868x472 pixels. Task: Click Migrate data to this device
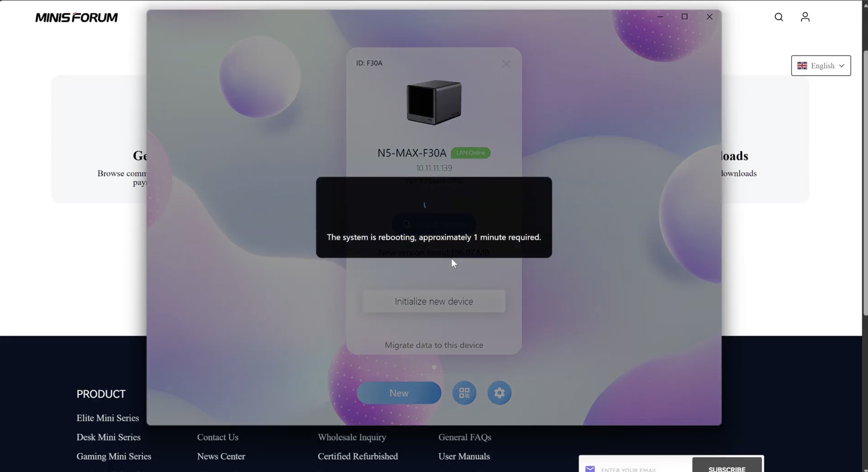[x=434, y=345]
